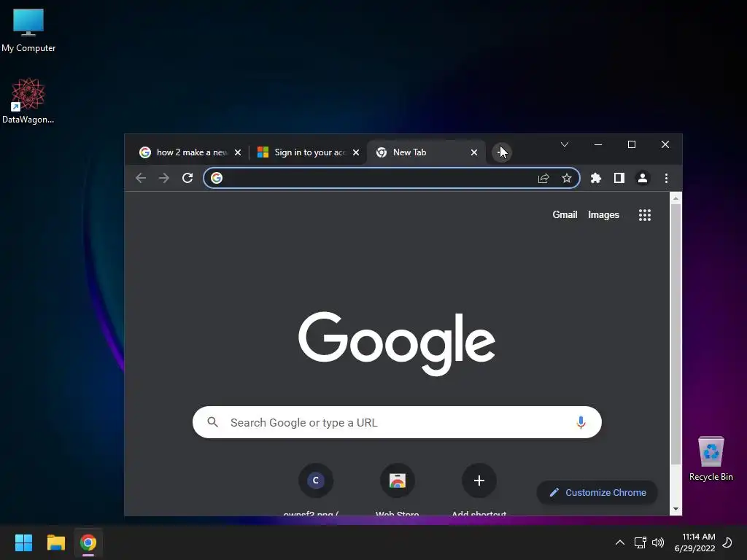The width and height of the screenshot is (747, 560).
Task: Click the page scrollbar down arrow
Action: (676, 509)
